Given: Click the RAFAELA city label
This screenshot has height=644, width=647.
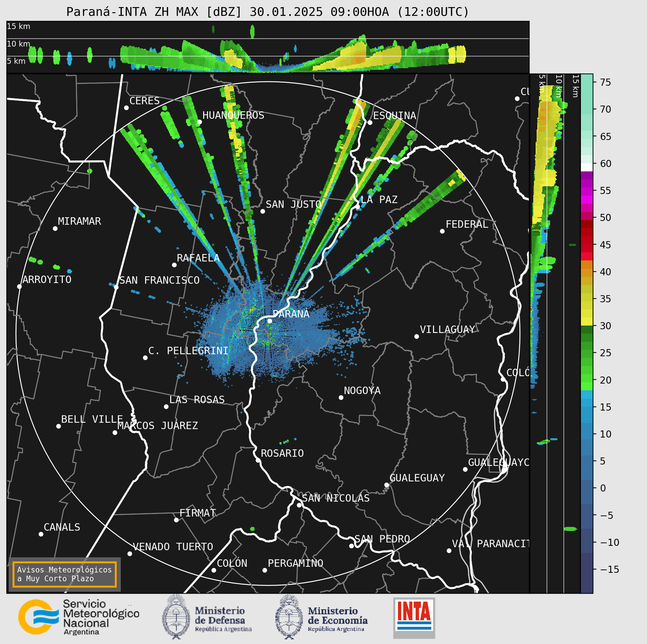Looking at the screenshot, I should (x=198, y=258).
